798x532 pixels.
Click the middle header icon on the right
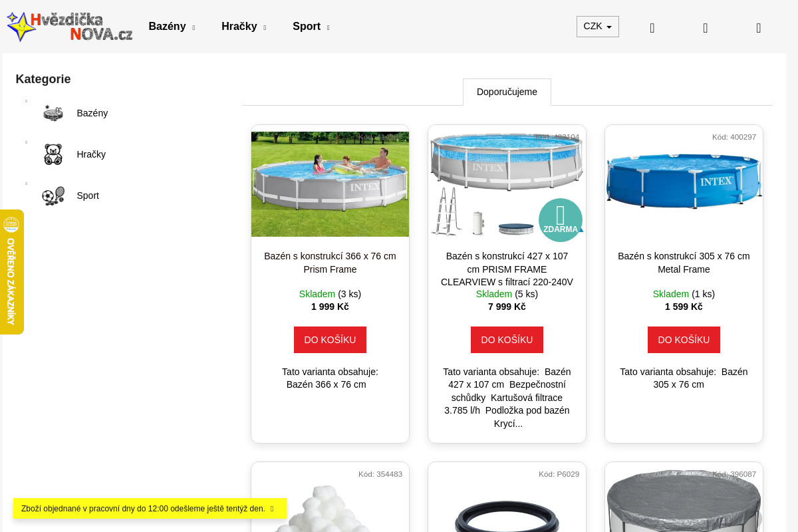pyautogui.click(x=706, y=27)
